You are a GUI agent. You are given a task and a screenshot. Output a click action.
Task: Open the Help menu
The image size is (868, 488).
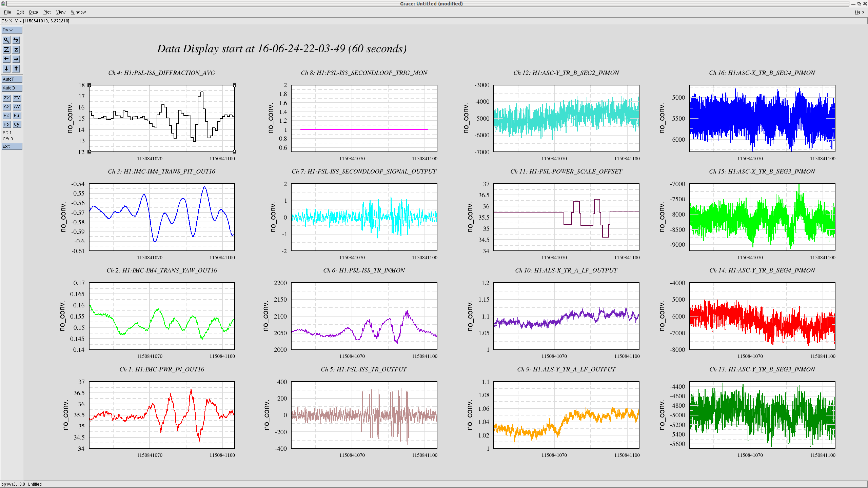pyautogui.click(x=859, y=12)
